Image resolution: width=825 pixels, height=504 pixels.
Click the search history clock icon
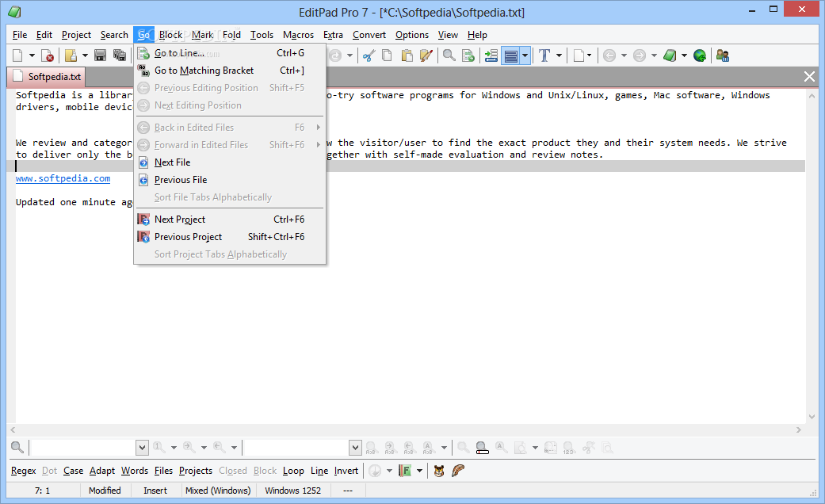coord(375,471)
